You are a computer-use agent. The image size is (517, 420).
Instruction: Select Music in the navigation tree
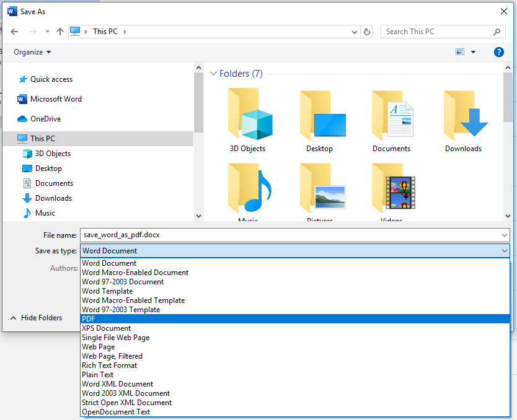(38, 213)
